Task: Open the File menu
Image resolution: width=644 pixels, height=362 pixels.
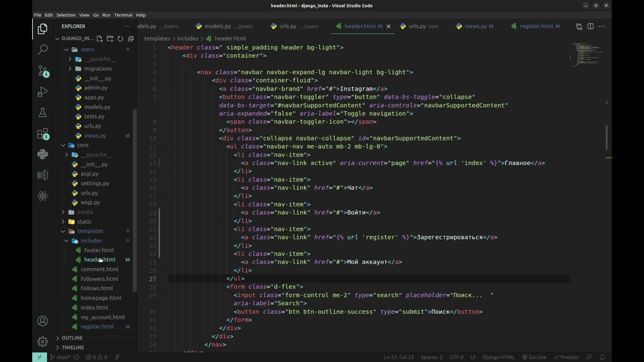Action: tap(38, 15)
